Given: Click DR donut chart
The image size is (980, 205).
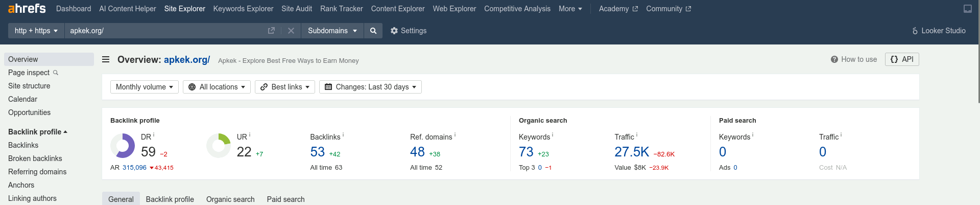Looking at the screenshot, I should click(x=123, y=146).
